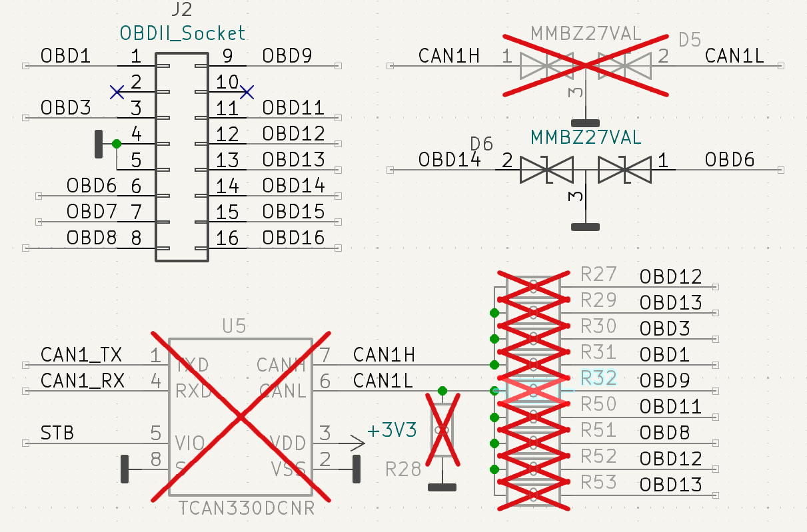Select the STB net label
The height and width of the screenshot is (532, 807).
point(57,433)
